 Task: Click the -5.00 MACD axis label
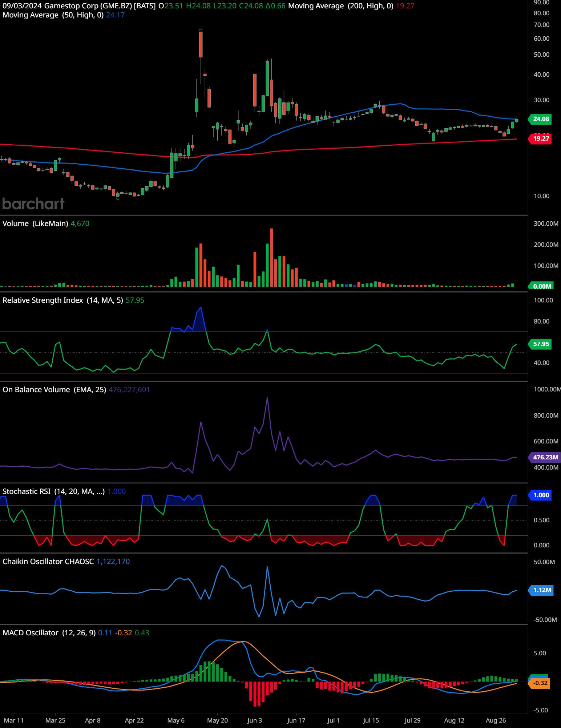coord(541,710)
